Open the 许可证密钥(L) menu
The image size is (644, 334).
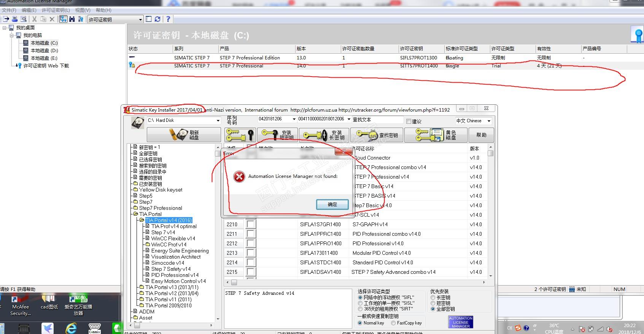point(56,10)
